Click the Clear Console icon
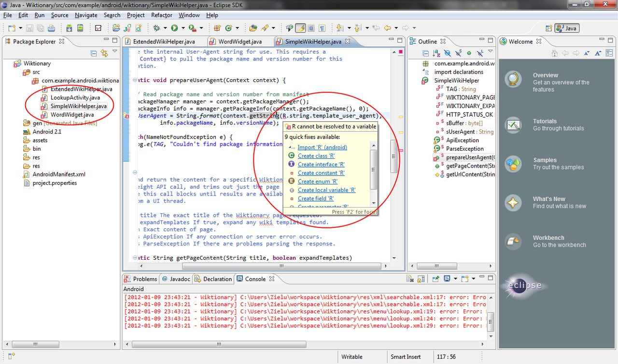The height and width of the screenshot is (364, 618). [x=410, y=279]
